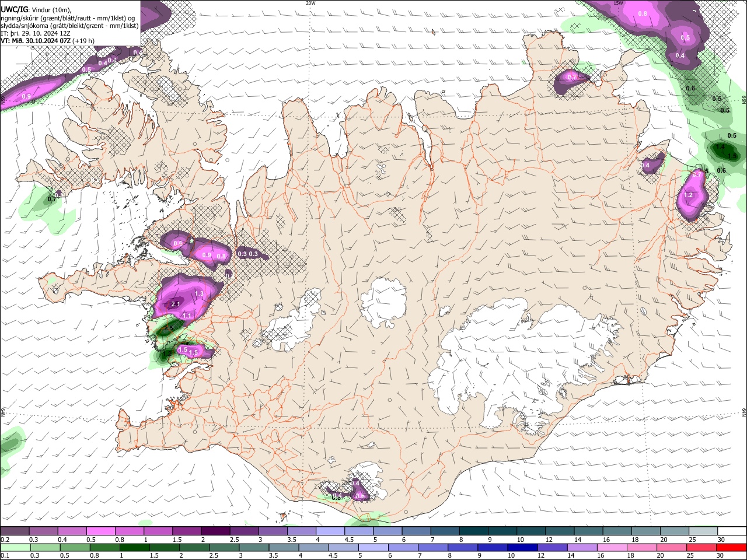Select slate blue 6–7 swatch in upper legend
This screenshot has width=747, height=560.
415,531
